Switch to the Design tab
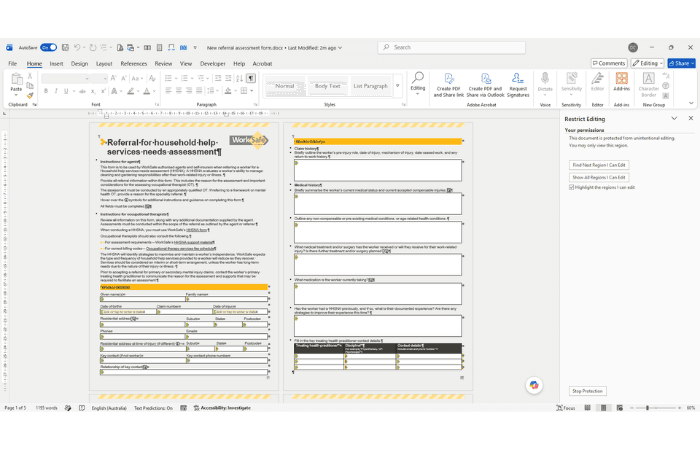Viewport: 700px width, 450px height. tap(79, 63)
